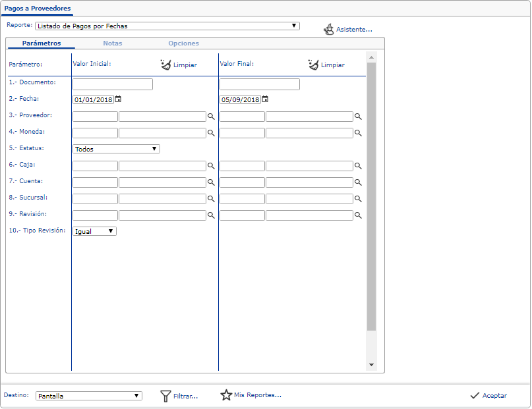This screenshot has height=409, width=532.
Task: Switch to the Opciones tab
Action: (x=183, y=43)
